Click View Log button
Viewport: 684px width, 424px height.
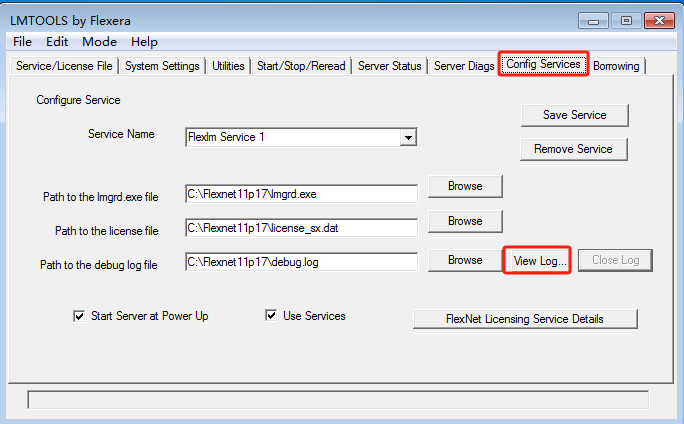click(x=540, y=260)
